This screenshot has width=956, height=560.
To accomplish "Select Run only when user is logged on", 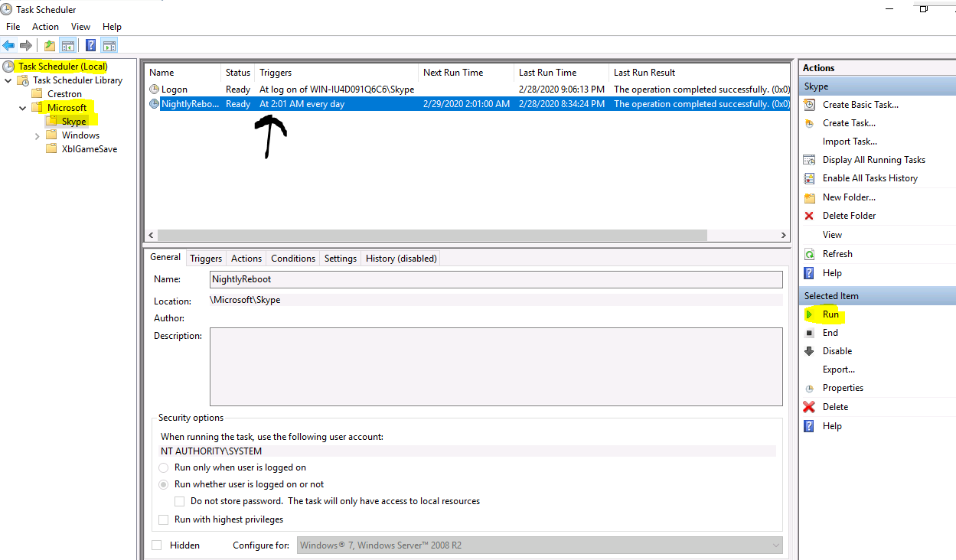I will click(164, 467).
